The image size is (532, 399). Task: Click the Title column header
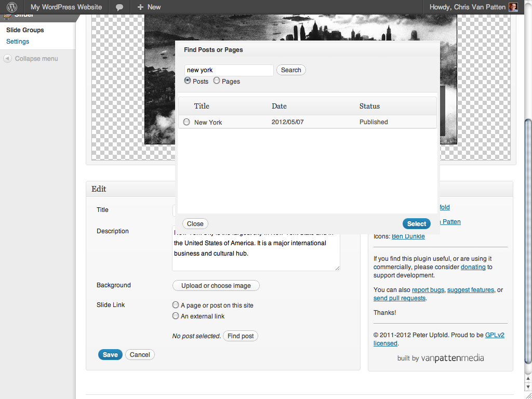coord(202,106)
